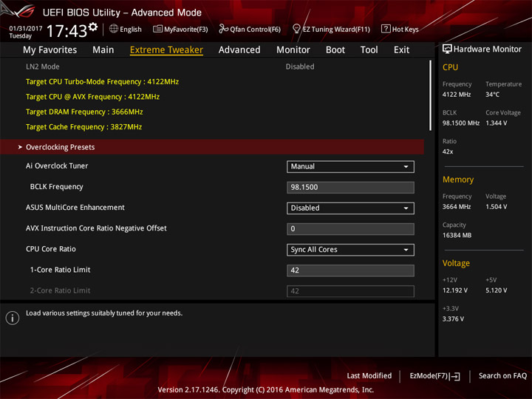The image size is (532, 399).
Task: Click the clock time 17:43
Action: (x=66, y=31)
